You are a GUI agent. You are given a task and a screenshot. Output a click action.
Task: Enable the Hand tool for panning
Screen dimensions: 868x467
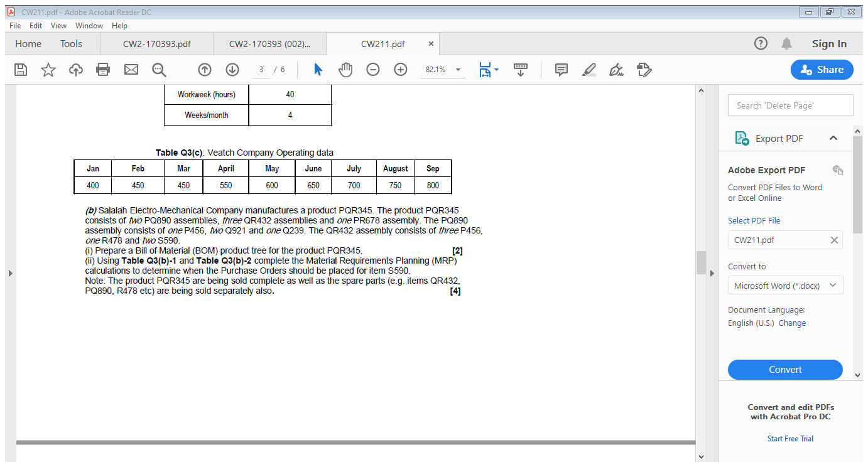click(345, 70)
